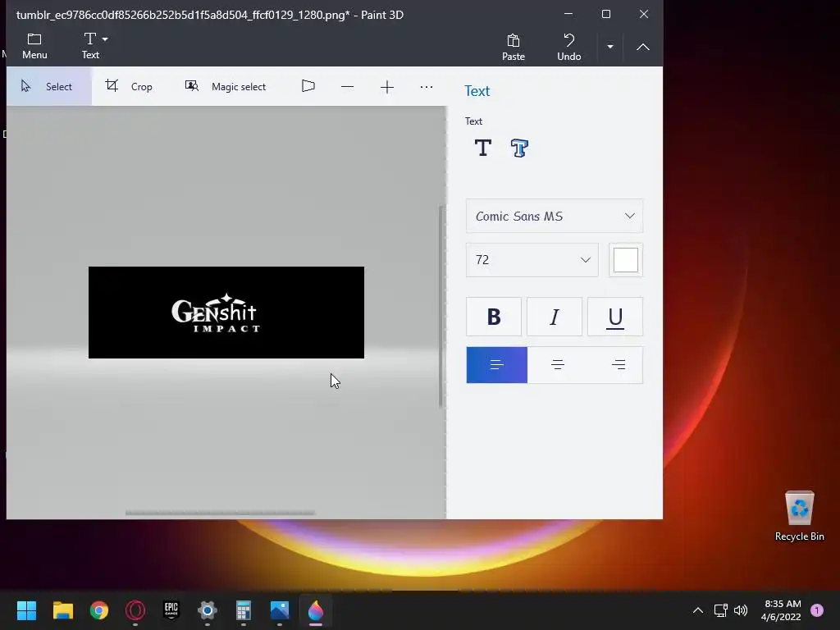Zoom out with the minus icon
The width and height of the screenshot is (840, 630).
(x=347, y=87)
